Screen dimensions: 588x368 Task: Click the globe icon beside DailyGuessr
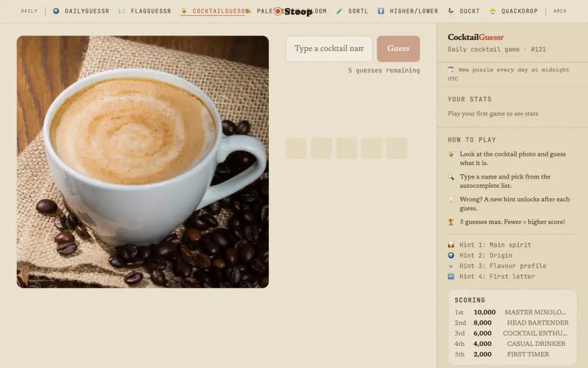coord(56,11)
